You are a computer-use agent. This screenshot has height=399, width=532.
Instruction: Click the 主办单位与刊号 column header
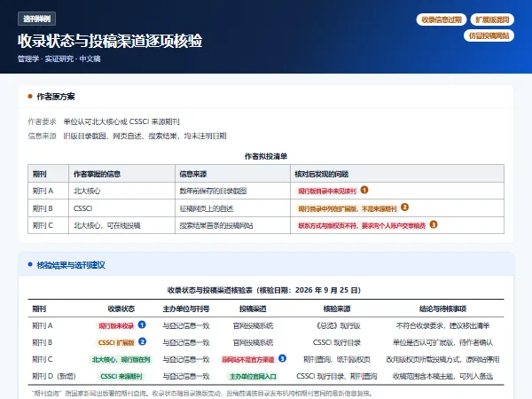[x=186, y=309]
